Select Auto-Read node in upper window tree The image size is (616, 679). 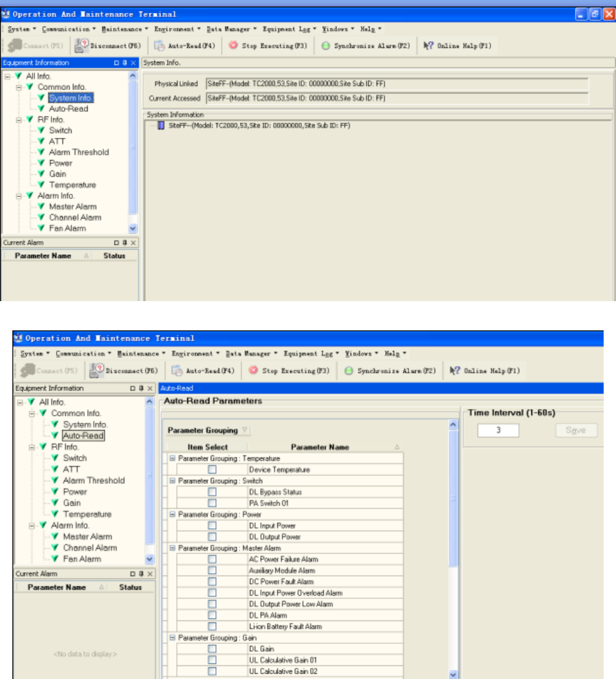click(68, 109)
